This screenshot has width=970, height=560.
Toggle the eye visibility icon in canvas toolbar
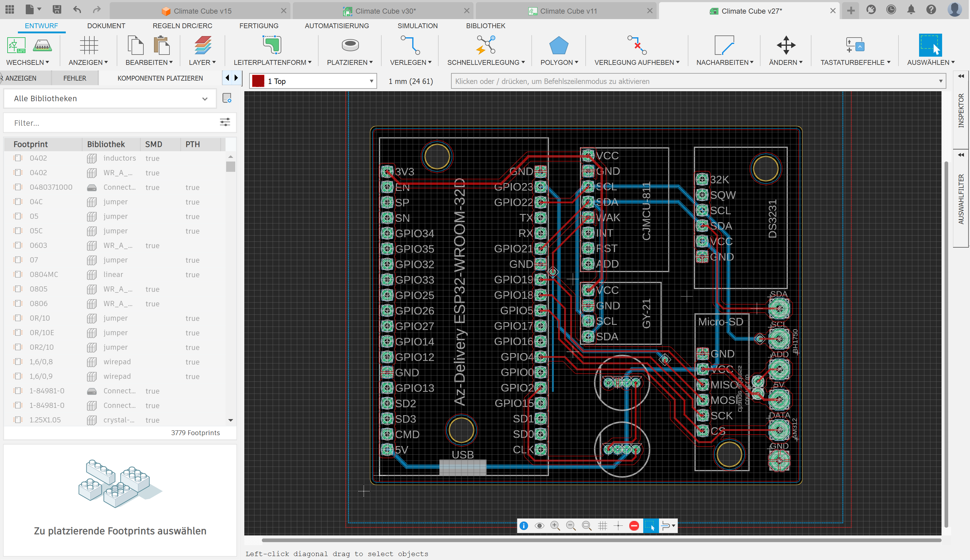point(539,526)
